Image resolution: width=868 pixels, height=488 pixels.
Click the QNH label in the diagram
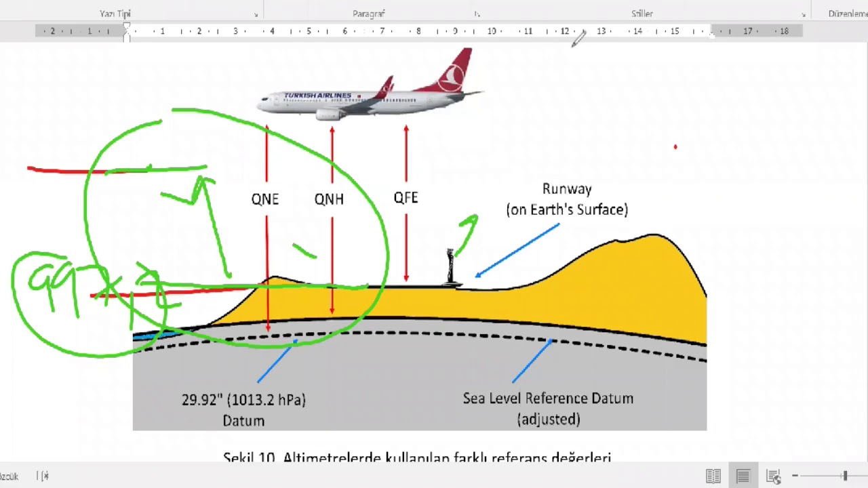point(329,199)
